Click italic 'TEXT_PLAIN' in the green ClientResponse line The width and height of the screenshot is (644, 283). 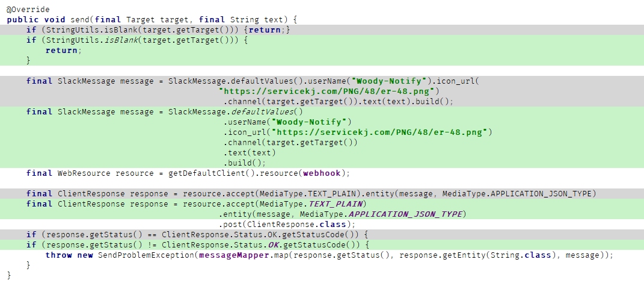(x=335, y=204)
